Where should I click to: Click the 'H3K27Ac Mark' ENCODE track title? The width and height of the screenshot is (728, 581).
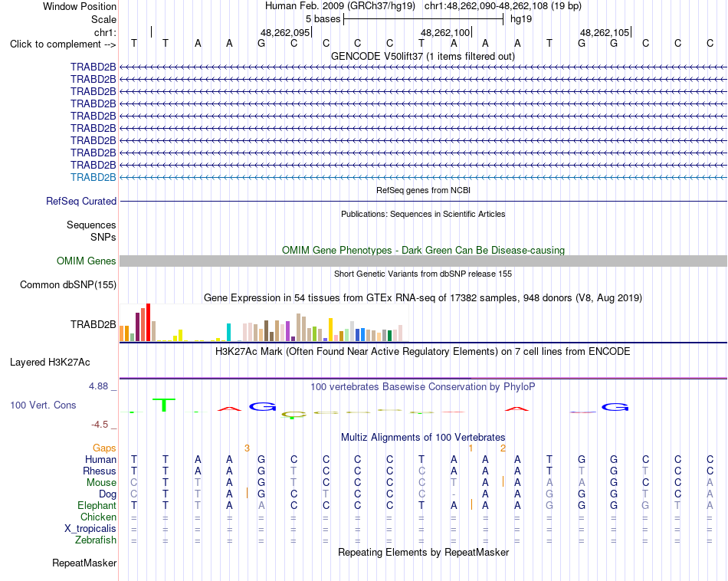[x=422, y=352]
